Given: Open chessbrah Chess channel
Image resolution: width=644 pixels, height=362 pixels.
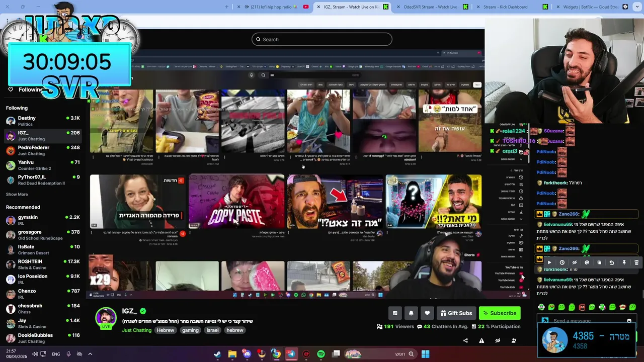Looking at the screenshot, I should [43, 308].
